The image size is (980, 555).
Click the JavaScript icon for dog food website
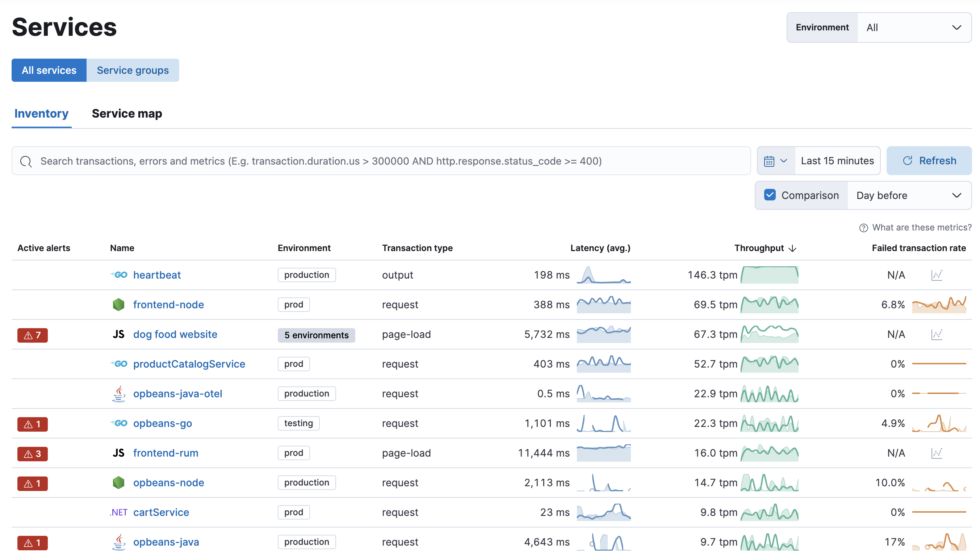coord(118,334)
